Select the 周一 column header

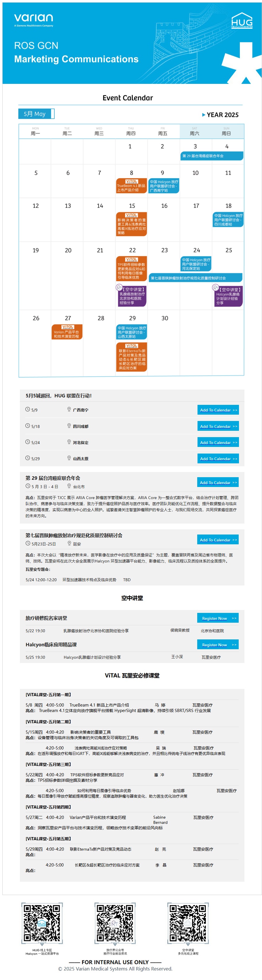(x=35, y=132)
